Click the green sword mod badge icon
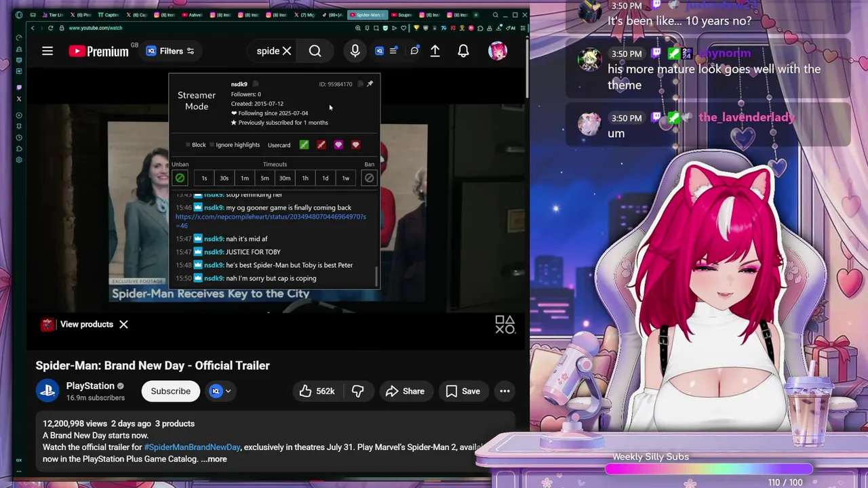868x488 pixels. click(304, 144)
